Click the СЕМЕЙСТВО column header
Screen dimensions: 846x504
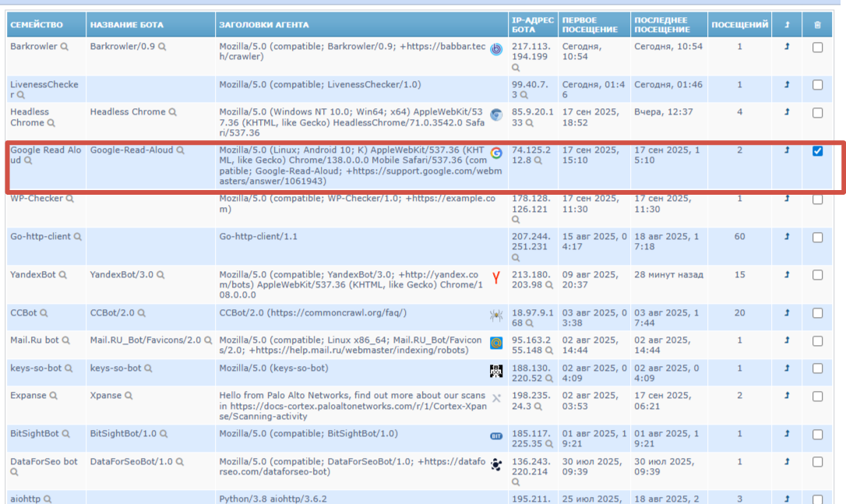(37, 25)
